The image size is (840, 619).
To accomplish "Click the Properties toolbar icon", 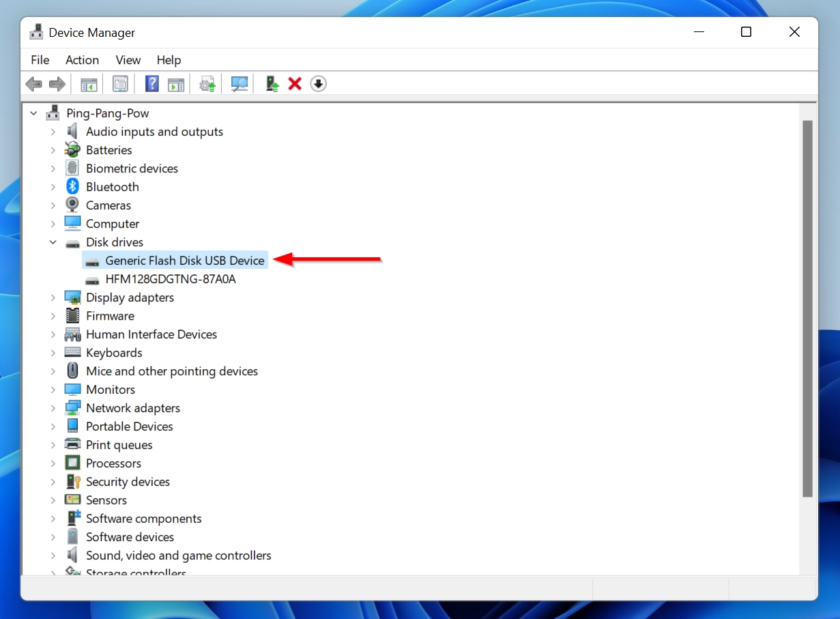I will point(120,84).
